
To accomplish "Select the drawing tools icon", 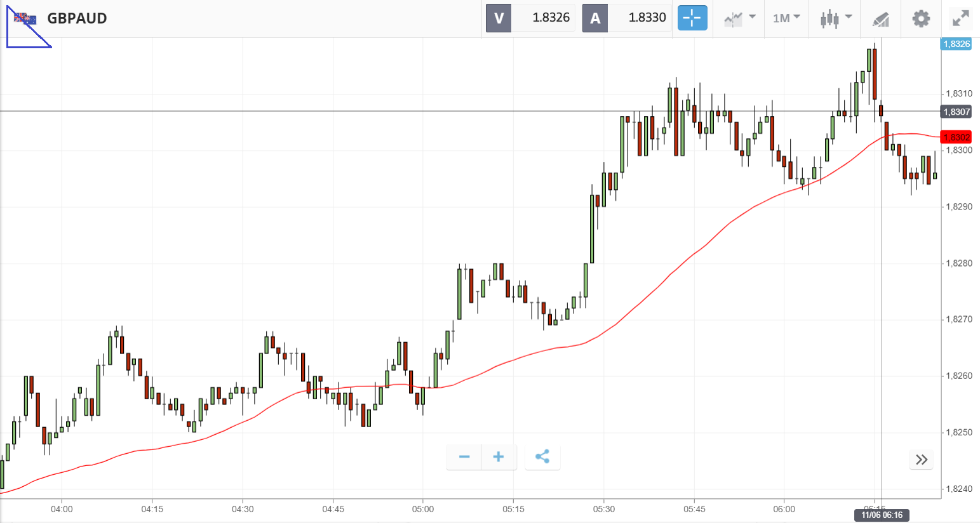I will (x=880, y=18).
